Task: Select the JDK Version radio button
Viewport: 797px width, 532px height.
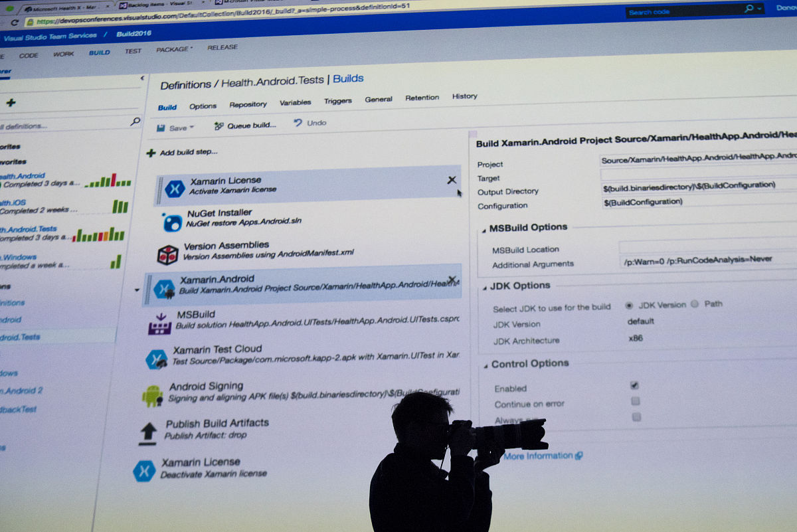Action: click(x=629, y=306)
